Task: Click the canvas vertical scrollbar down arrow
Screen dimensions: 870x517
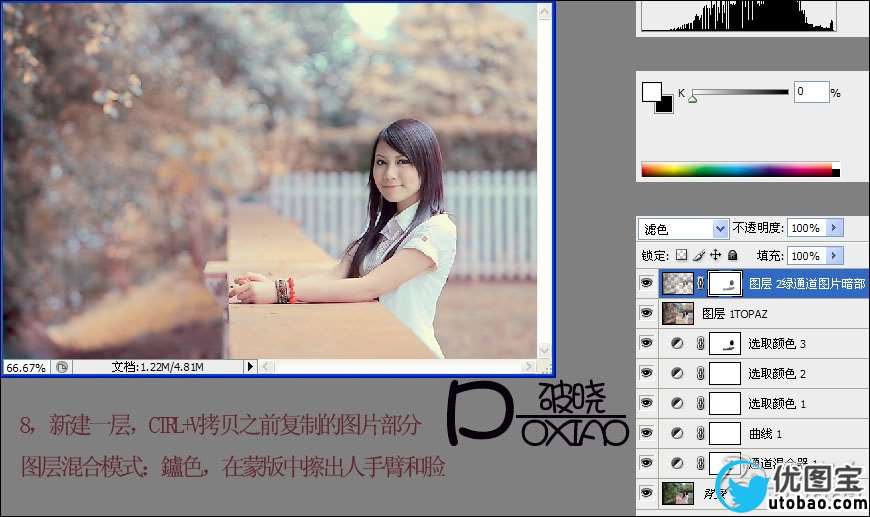Action: (x=544, y=349)
